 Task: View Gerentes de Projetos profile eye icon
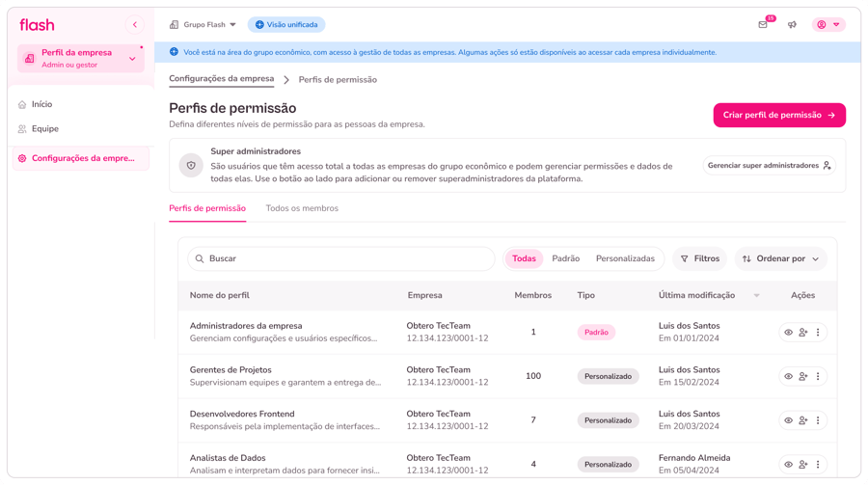click(788, 376)
